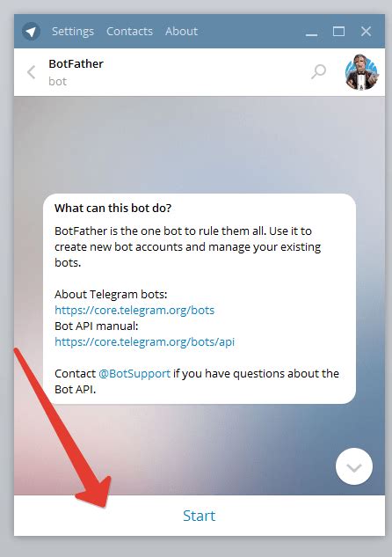392x557 pixels.
Task: Open the core.telegram.org/bots/api link
Action: click(144, 341)
